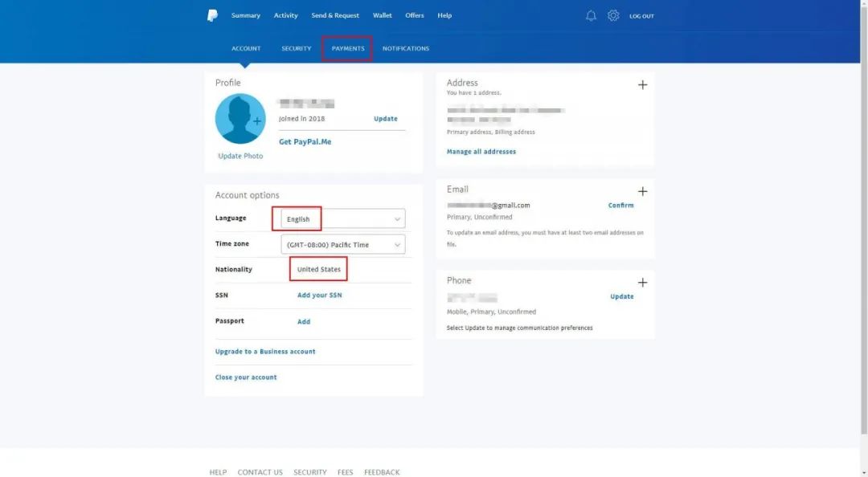
Task: Switch to the Notifications tab
Action: [406, 48]
